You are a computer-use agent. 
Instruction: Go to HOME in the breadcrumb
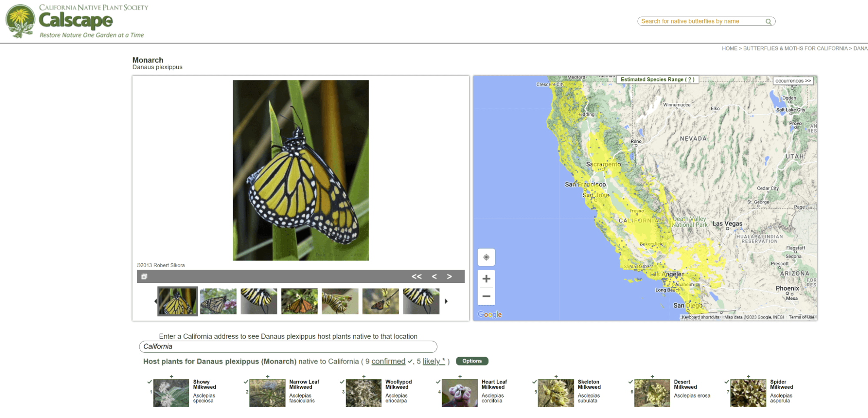tap(729, 49)
